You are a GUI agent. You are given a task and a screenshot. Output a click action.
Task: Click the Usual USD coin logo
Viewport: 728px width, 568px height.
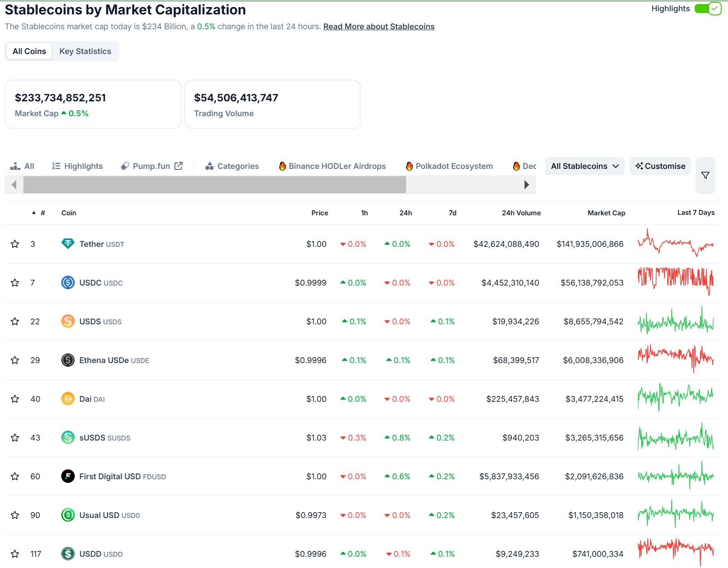[x=68, y=515]
